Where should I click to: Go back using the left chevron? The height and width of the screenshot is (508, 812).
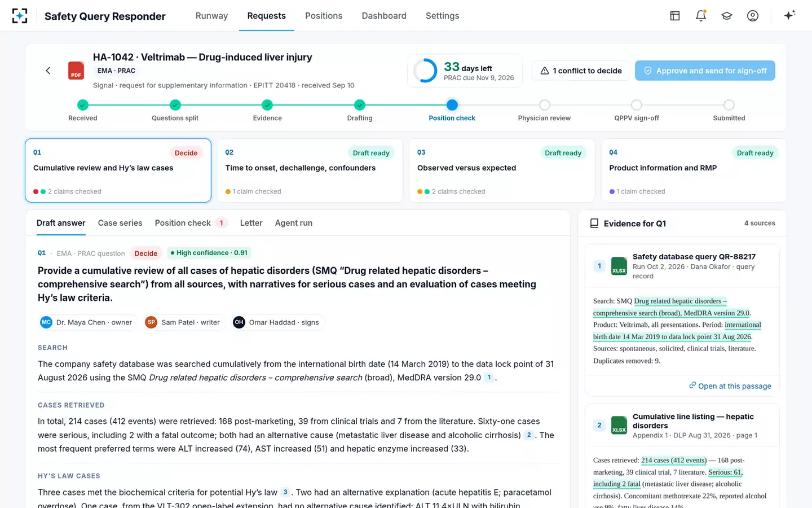(x=48, y=71)
